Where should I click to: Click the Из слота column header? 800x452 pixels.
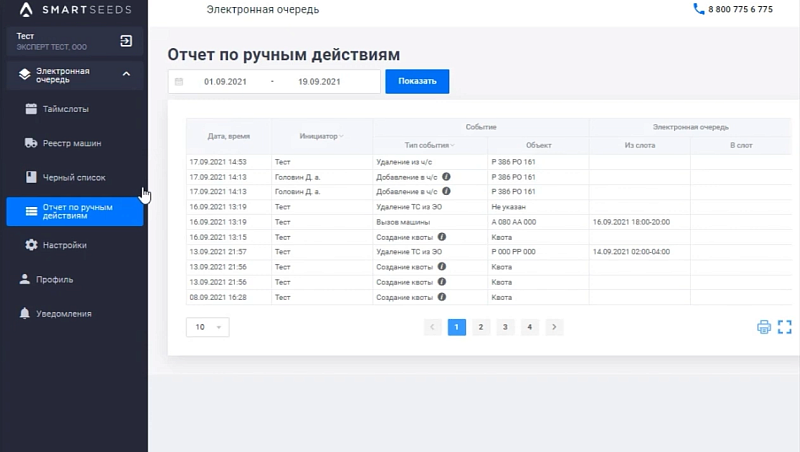640,145
